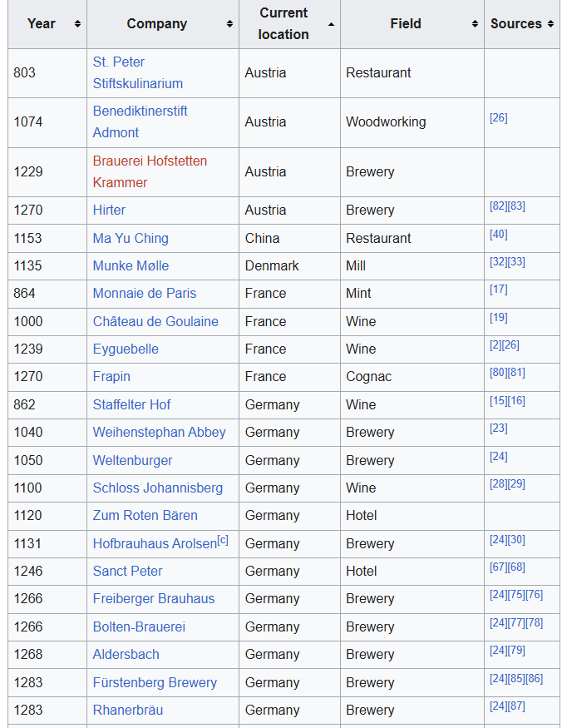Sort table by the Sources column
Screen dimensions: 572x728
click(550, 24)
